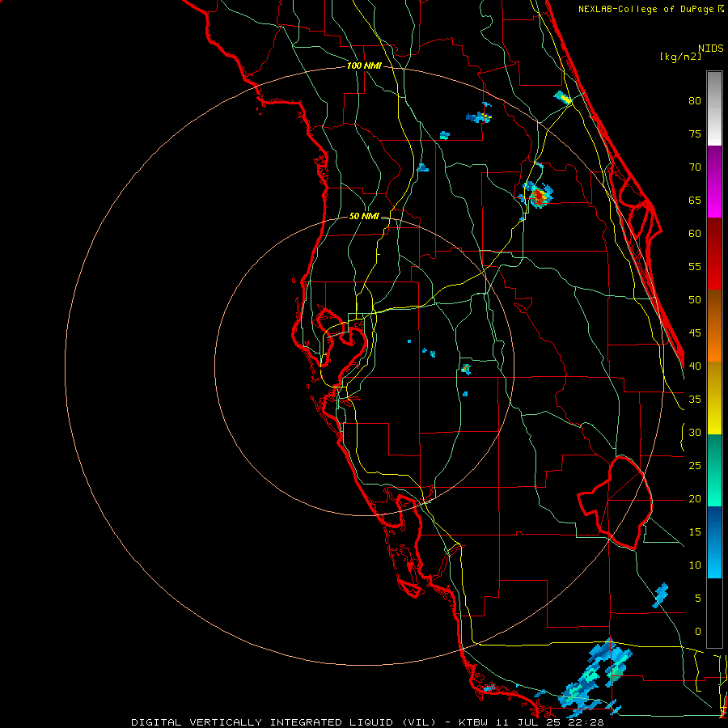The width and height of the screenshot is (728, 728).
Task: Click the 75 value on the scale
Action: pyautogui.click(x=695, y=134)
